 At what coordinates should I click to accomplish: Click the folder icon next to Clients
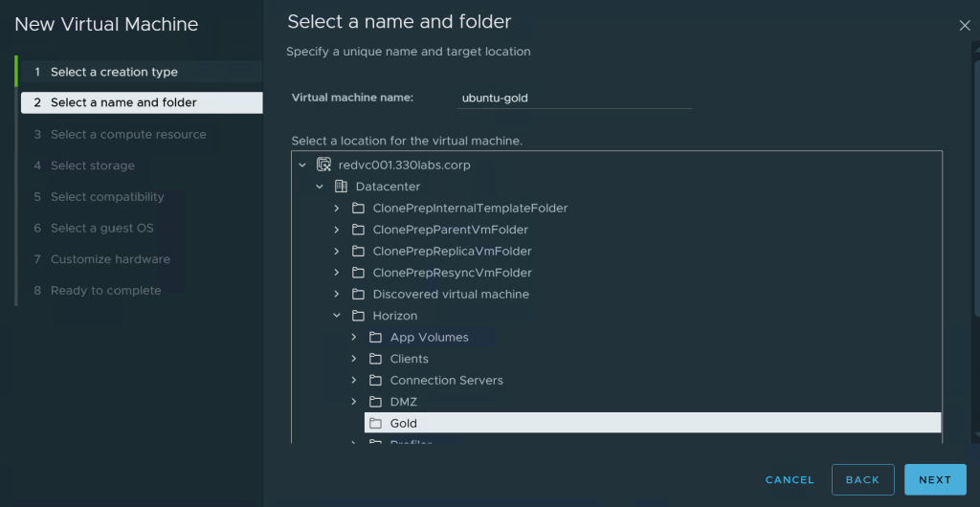(x=375, y=359)
